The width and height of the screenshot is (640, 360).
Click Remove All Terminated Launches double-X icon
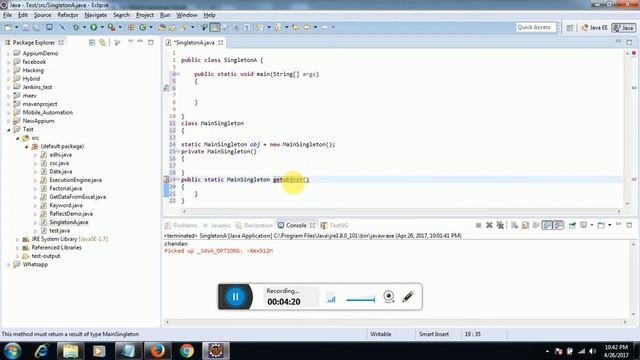(500, 225)
